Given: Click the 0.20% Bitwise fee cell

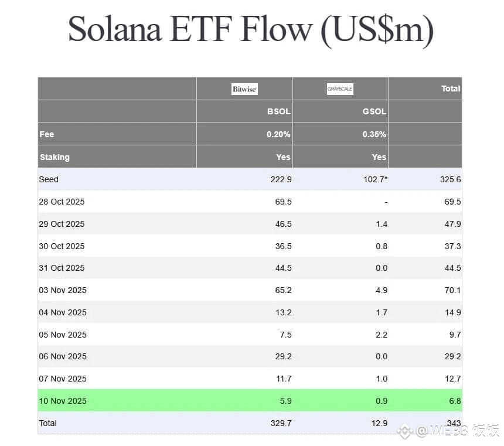Looking at the screenshot, I should pyautogui.click(x=278, y=134).
